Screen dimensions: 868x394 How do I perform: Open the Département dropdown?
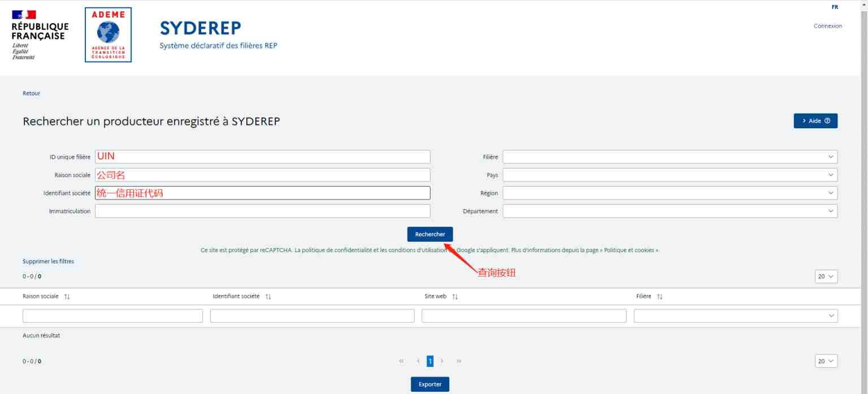670,211
